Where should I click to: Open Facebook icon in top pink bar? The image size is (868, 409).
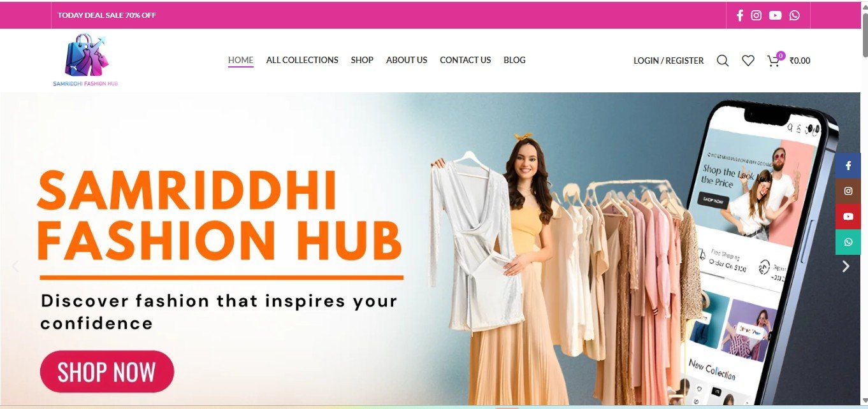(x=740, y=15)
